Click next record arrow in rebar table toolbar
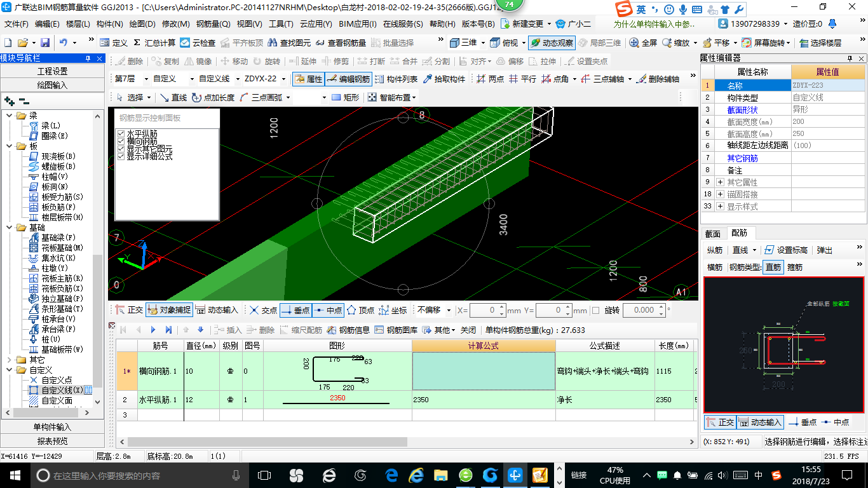Screen dimensions: 868x488 click(153, 330)
